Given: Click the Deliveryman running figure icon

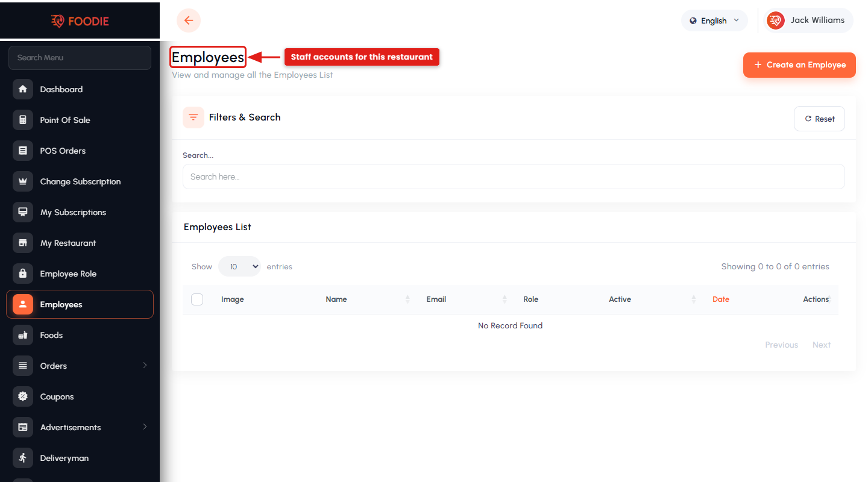Looking at the screenshot, I should coord(23,458).
